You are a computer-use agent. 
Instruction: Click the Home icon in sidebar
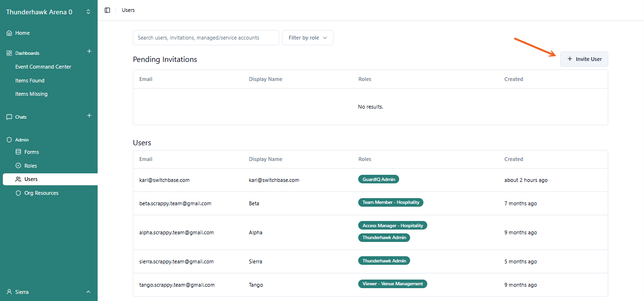pyautogui.click(x=9, y=33)
